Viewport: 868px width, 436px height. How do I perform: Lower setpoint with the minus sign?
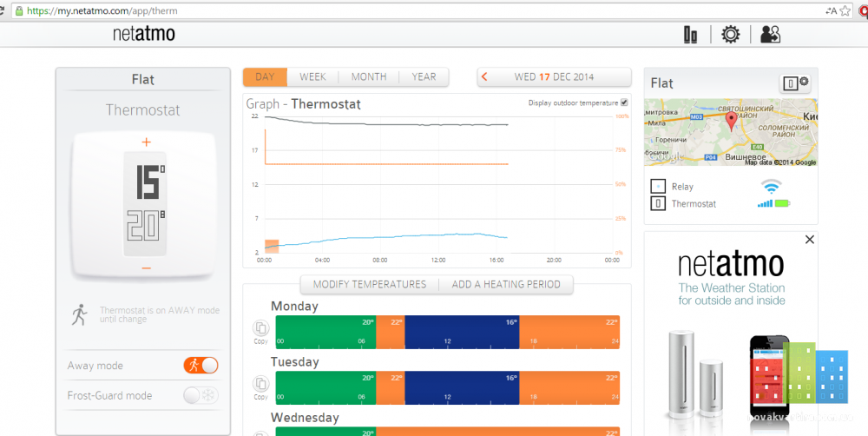(x=146, y=268)
